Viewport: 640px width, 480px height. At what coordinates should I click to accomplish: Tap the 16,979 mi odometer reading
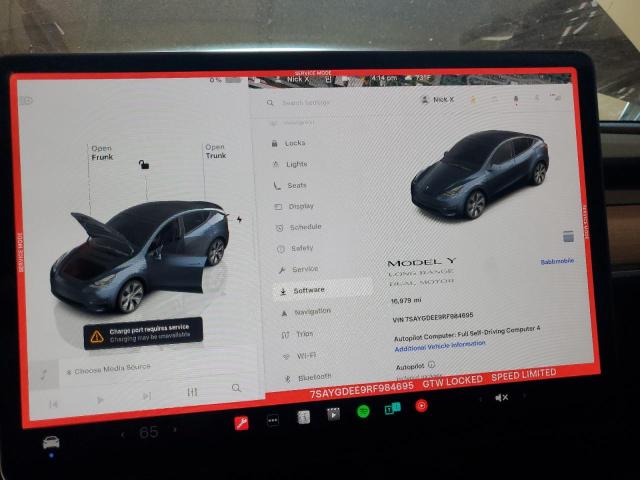point(406,300)
